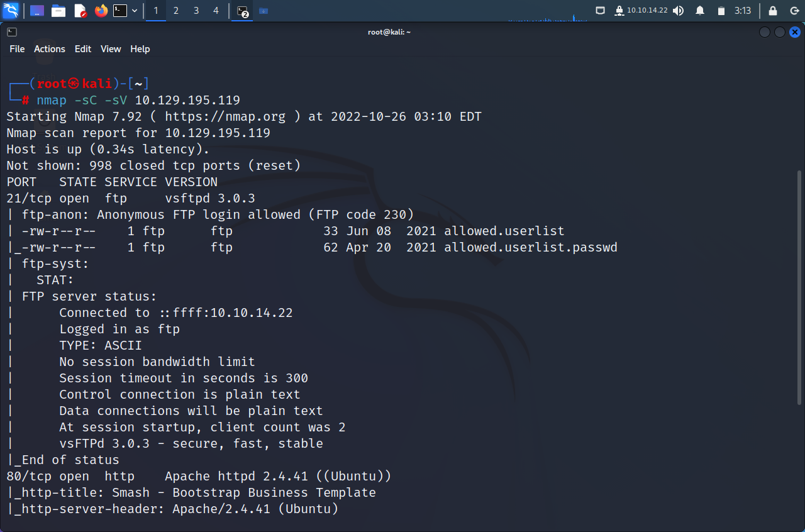Click the log out panel icon
The width and height of the screenshot is (805, 532).
tap(794, 11)
